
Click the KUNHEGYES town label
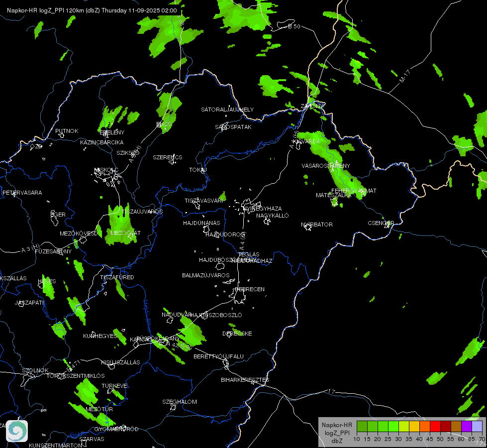coord(100,336)
